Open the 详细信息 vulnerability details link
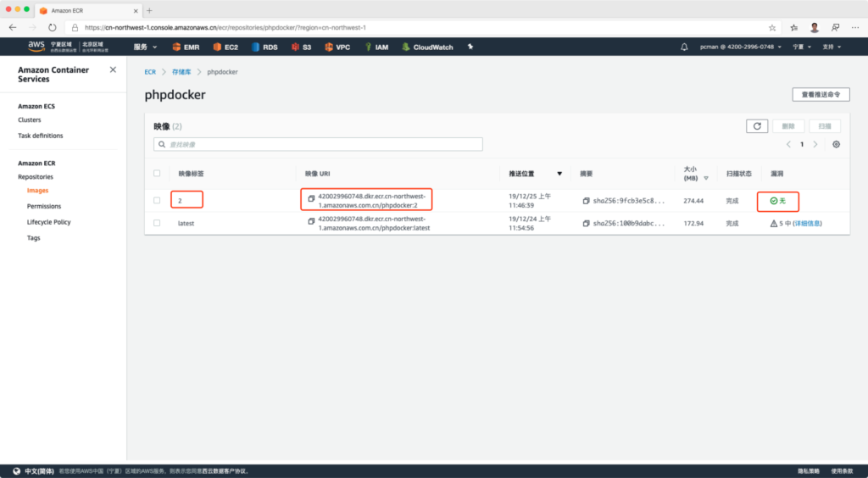Image resolution: width=868 pixels, height=478 pixels. coord(807,224)
